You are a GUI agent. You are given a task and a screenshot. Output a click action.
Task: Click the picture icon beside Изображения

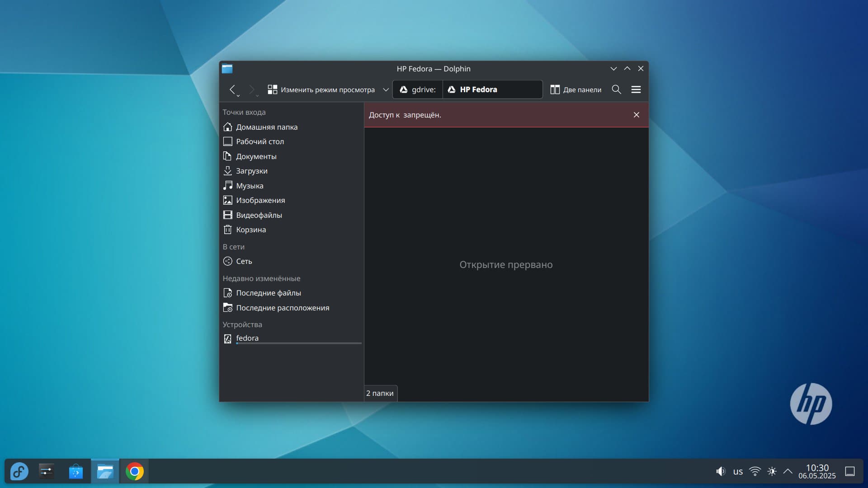tap(227, 200)
